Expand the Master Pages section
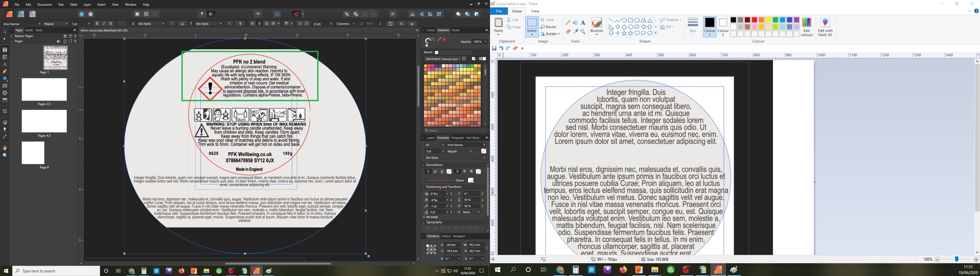The width and height of the screenshot is (980, 276). [12, 36]
